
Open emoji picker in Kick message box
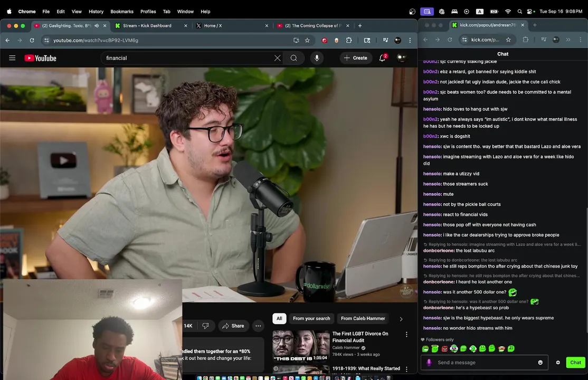point(540,363)
